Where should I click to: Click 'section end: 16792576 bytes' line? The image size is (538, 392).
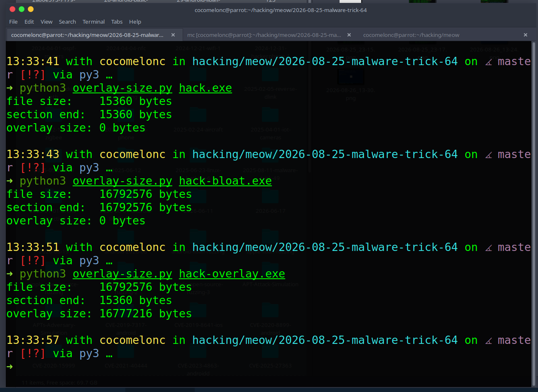99,207
